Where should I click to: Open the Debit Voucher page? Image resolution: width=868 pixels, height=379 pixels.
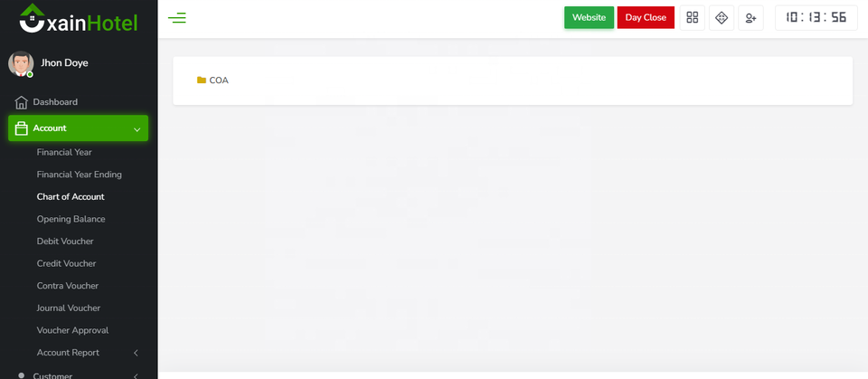coord(65,241)
